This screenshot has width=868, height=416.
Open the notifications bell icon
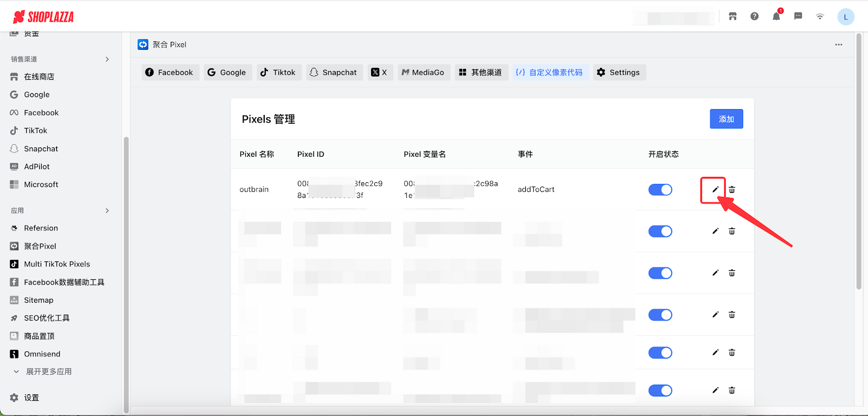pos(776,16)
